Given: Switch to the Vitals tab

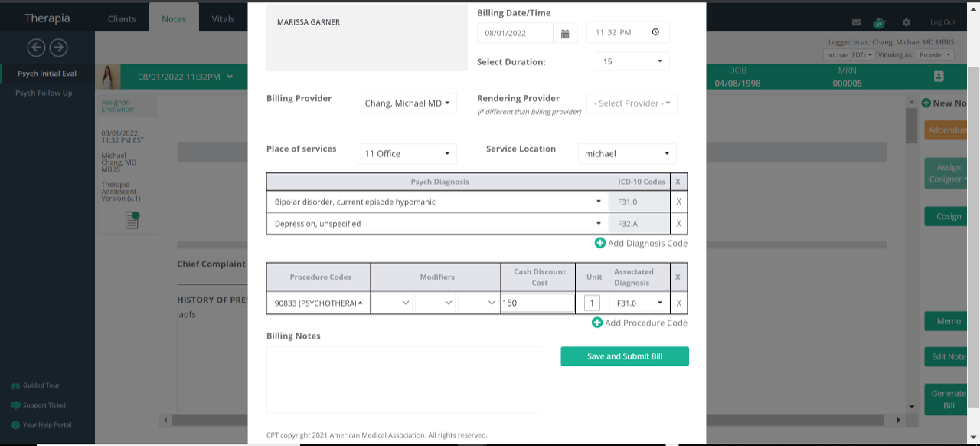Looking at the screenshot, I should (222, 18).
